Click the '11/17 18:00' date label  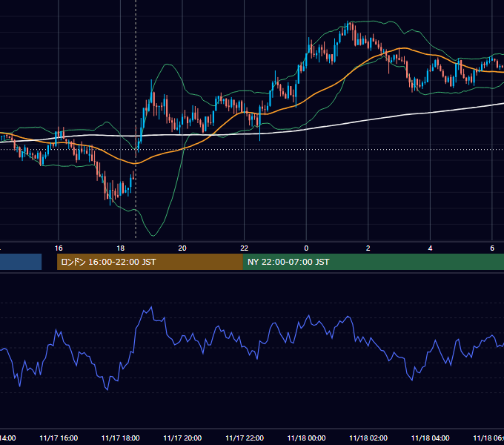(x=121, y=438)
